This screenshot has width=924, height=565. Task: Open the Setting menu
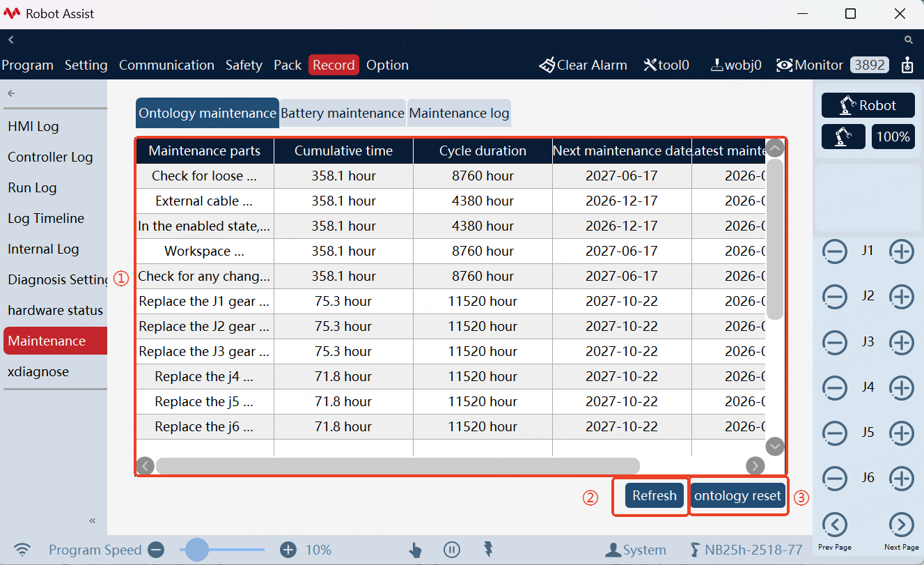pyautogui.click(x=86, y=65)
